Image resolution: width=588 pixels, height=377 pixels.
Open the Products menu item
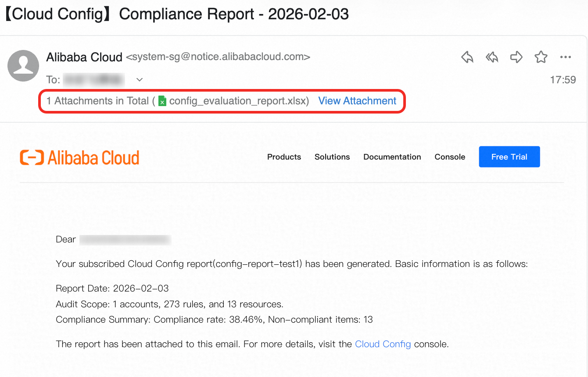coord(284,157)
